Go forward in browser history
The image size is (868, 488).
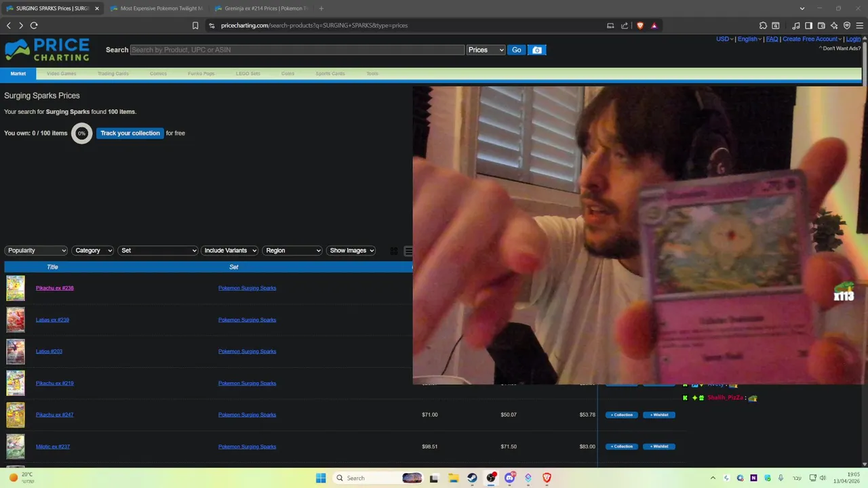tap(21, 25)
